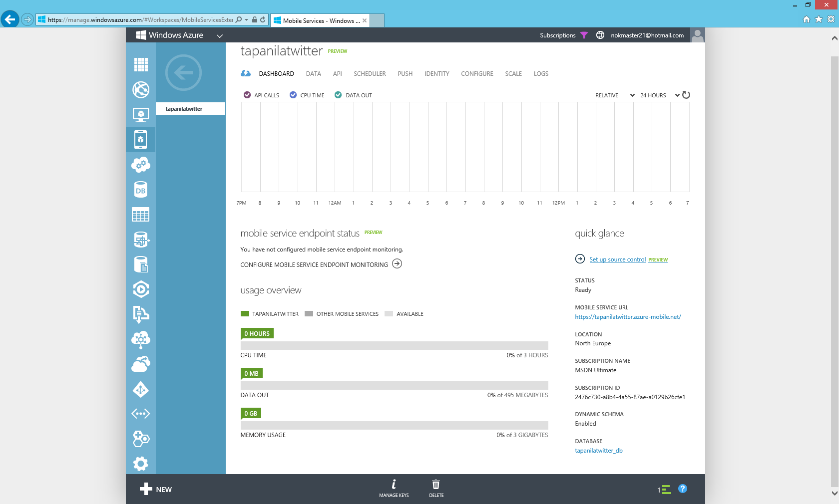Refresh the metrics chart
839x504 pixels.
click(686, 95)
